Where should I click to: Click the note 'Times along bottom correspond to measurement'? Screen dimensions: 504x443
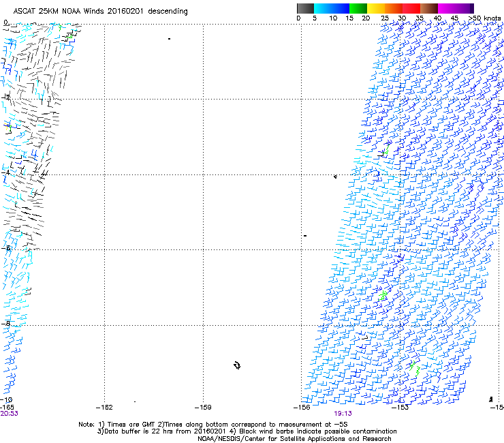[247, 425]
